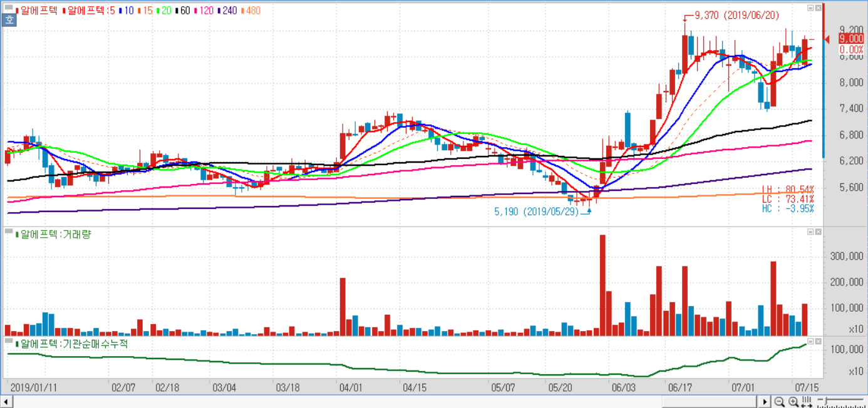The image size is (868, 408).
Task: Close the price chart panel
Action: pyautogui.click(x=819, y=8)
